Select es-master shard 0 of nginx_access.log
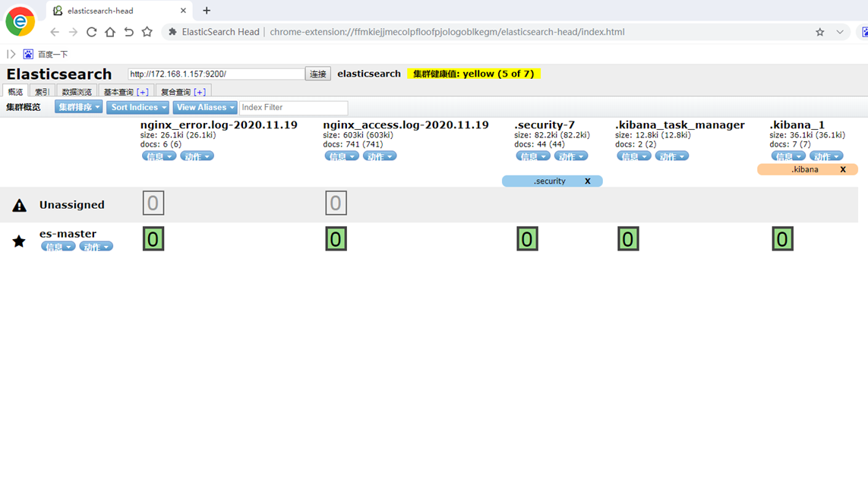The width and height of the screenshot is (868, 495). click(336, 238)
